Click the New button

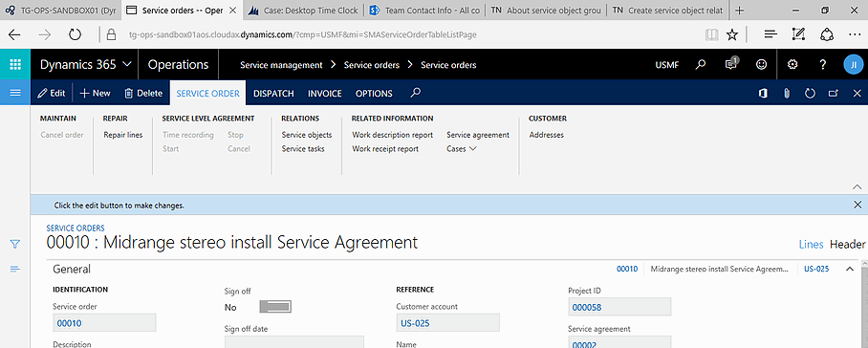click(96, 94)
